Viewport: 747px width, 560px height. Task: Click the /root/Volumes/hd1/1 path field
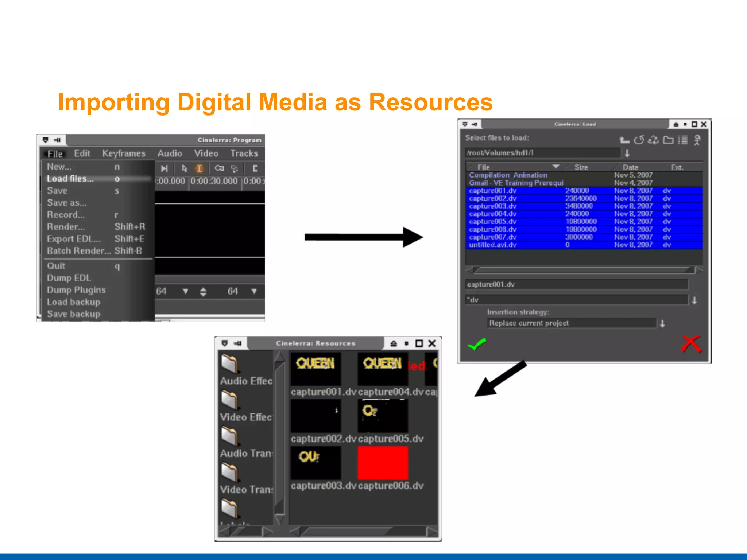point(543,153)
